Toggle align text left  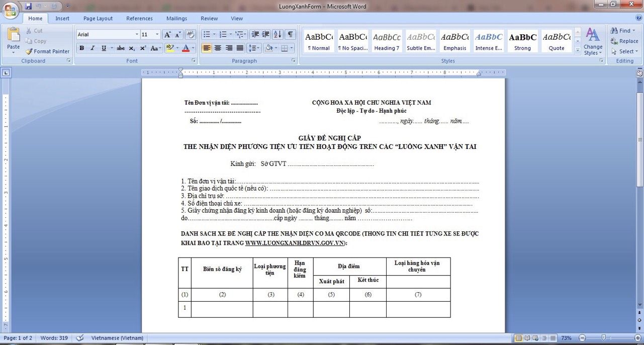(207, 48)
